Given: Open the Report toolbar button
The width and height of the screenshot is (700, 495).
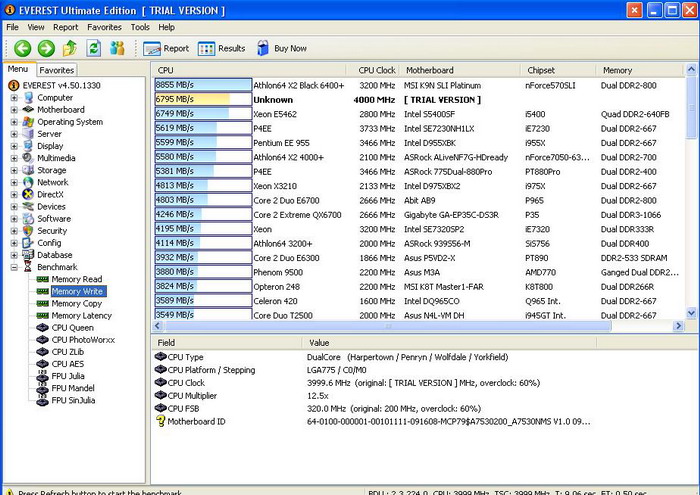Looking at the screenshot, I should [166, 48].
